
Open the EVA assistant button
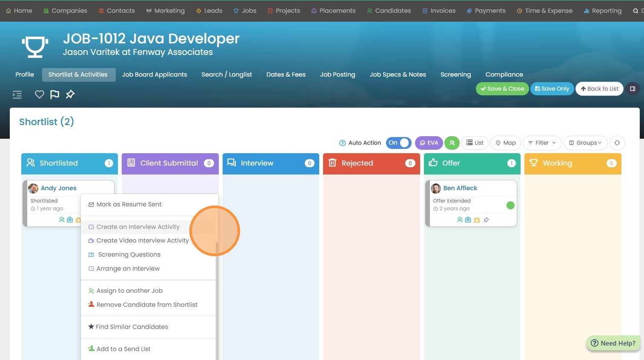click(x=429, y=143)
